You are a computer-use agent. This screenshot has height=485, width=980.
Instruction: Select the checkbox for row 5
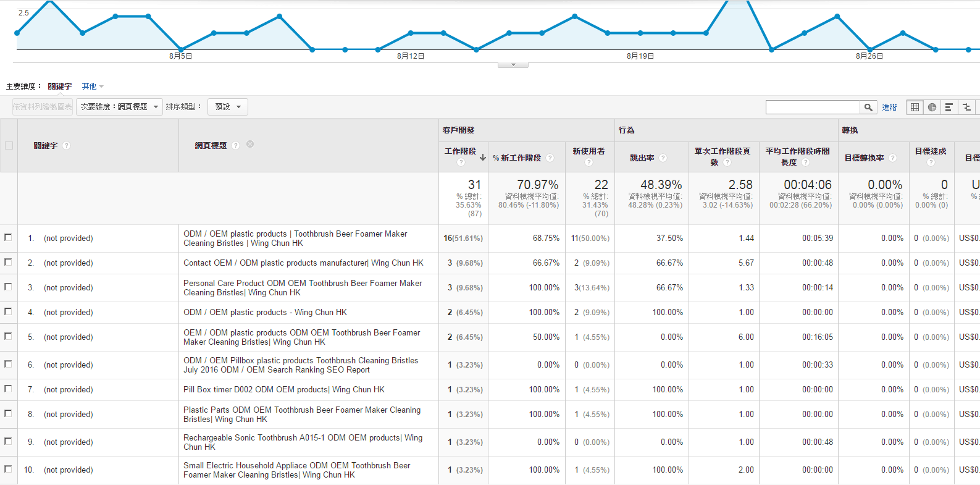[9, 336]
